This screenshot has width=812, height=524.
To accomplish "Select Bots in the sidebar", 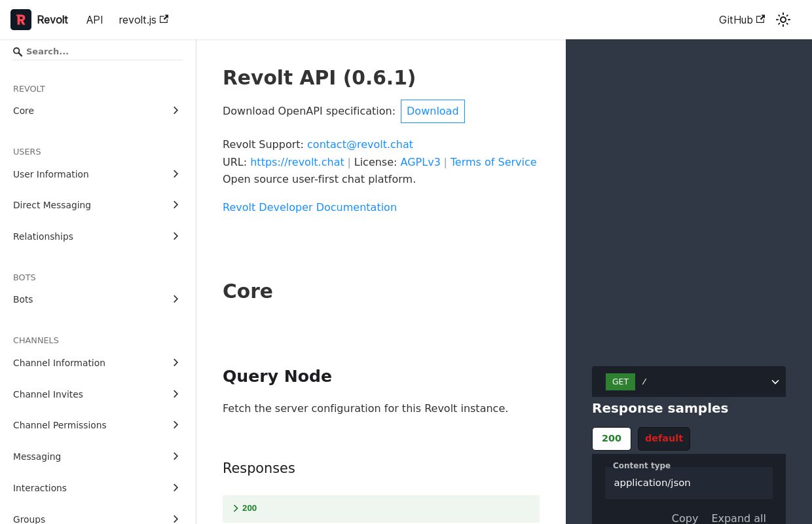I will [23, 299].
